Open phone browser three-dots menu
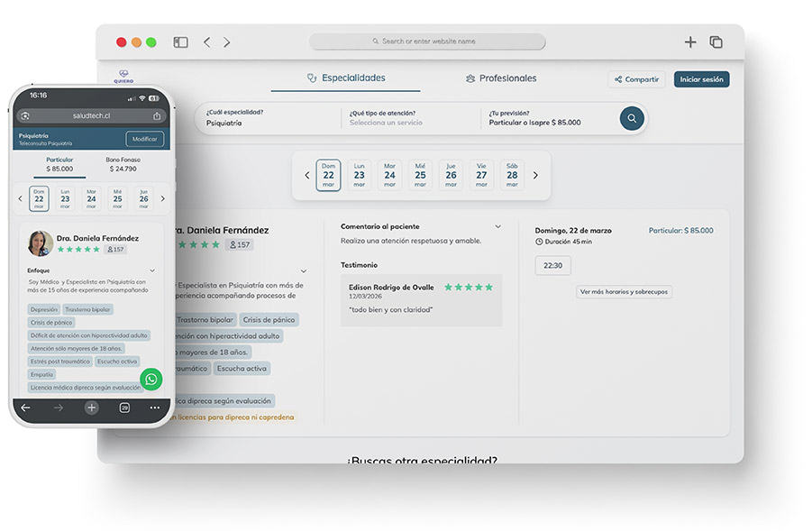This screenshot has width=812, height=531. tap(155, 407)
